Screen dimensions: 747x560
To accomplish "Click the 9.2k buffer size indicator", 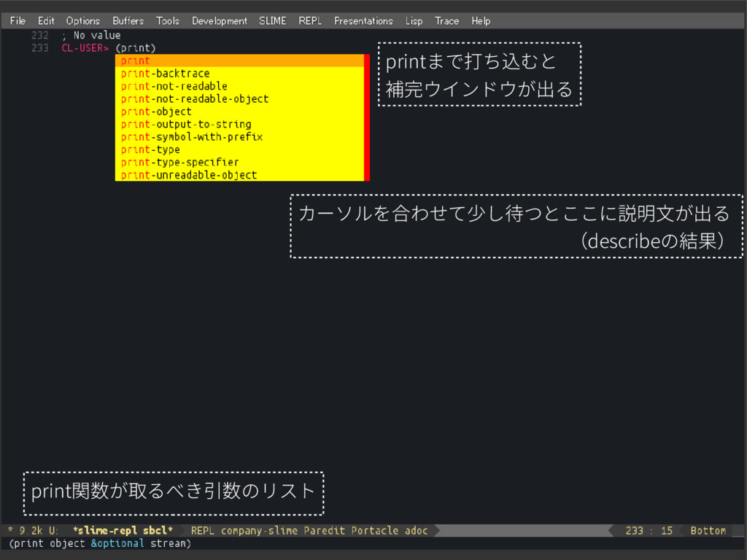I will [x=31, y=531].
